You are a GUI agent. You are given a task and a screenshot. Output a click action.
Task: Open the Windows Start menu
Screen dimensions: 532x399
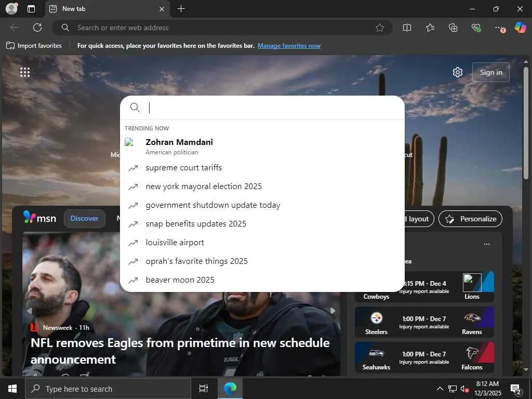pyautogui.click(x=12, y=389)
